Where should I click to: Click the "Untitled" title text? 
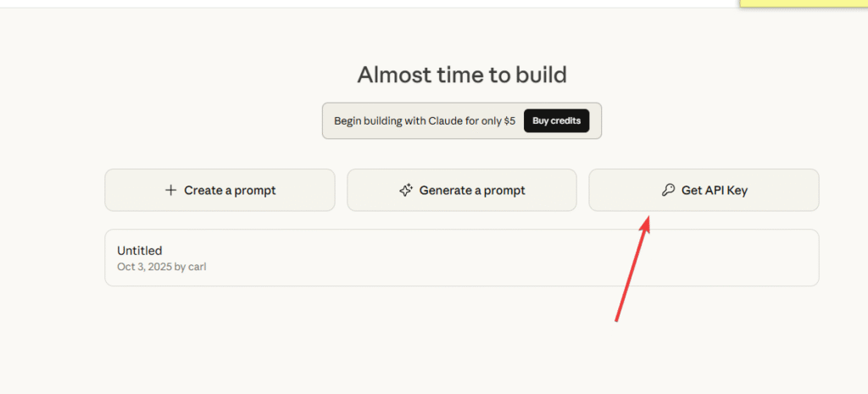(140, 251)
